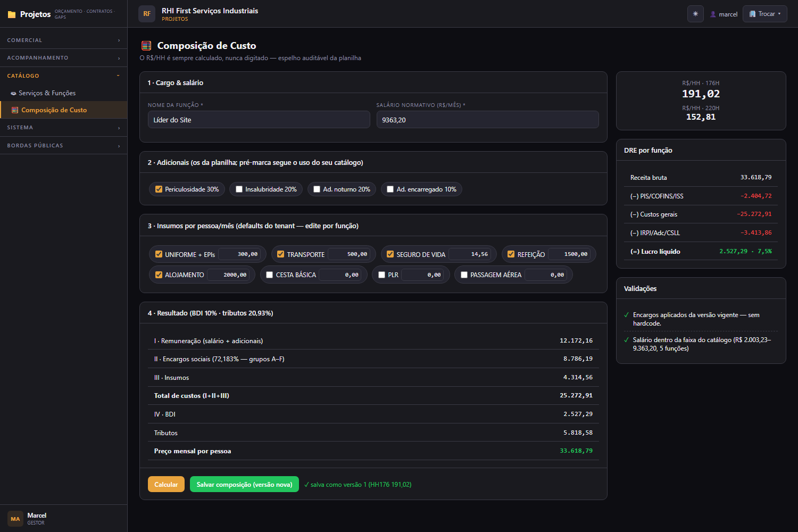The height and width of the screenshot is (532, 798).
Task: Open the Trocar company dropdown
Action: (765, 14)
